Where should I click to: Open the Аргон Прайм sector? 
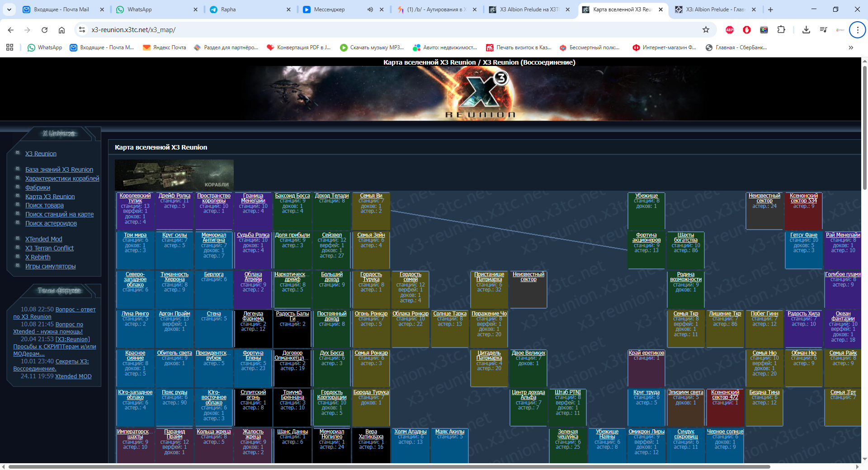[175, 314]
